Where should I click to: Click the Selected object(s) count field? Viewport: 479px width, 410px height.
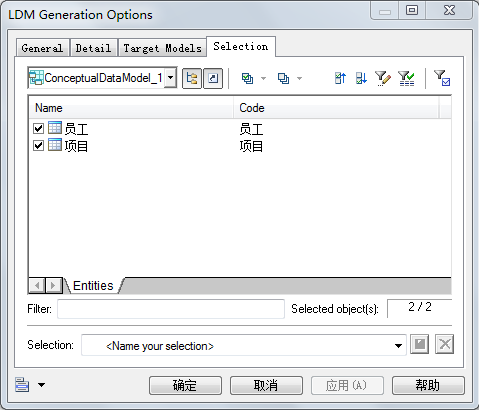tap(420, 308)
